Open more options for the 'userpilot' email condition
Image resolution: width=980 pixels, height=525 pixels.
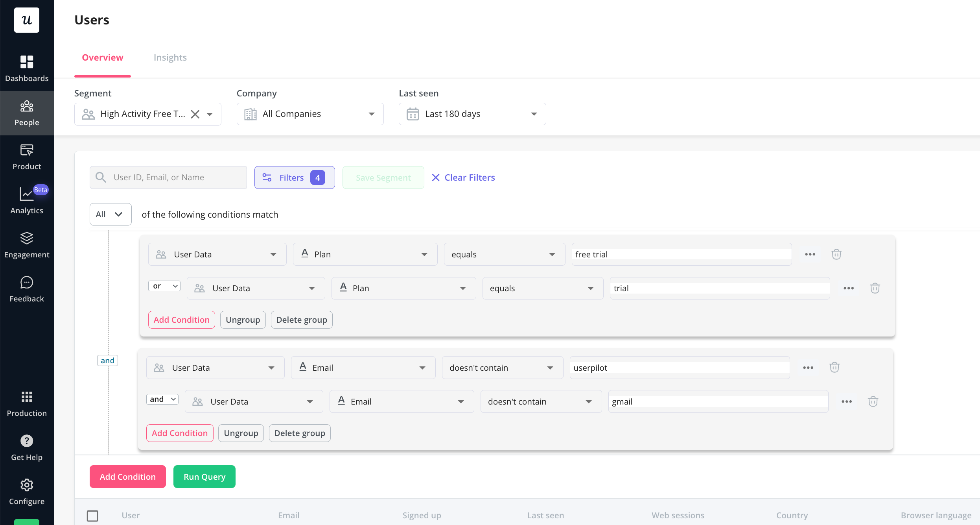[x=808, y=367]
